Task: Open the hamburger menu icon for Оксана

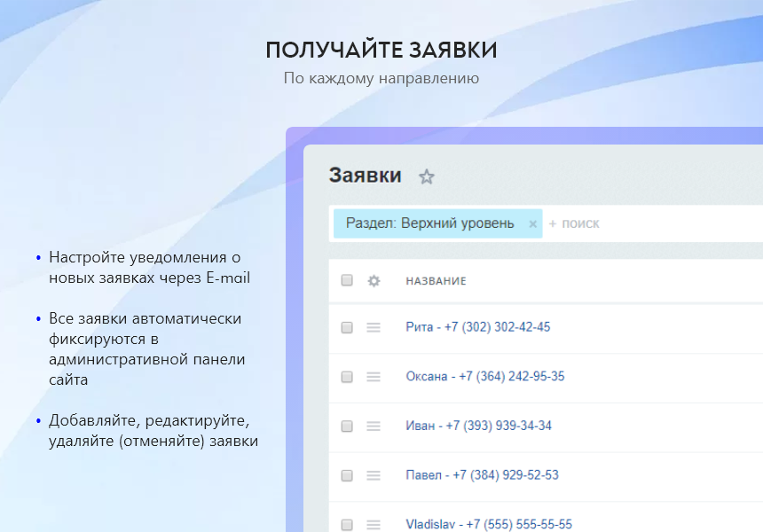Action: (374, 377)
